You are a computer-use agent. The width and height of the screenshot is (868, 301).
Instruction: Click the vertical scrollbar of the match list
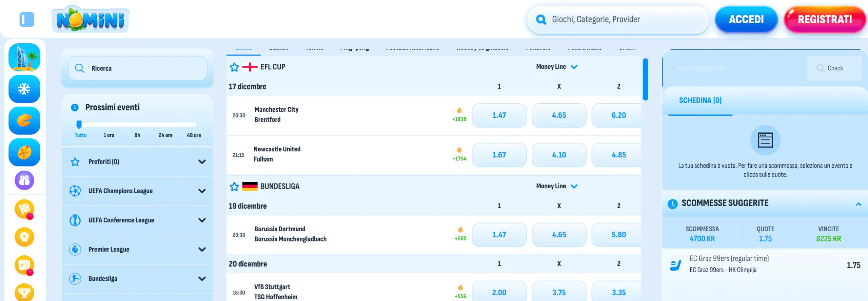point(645,79)
